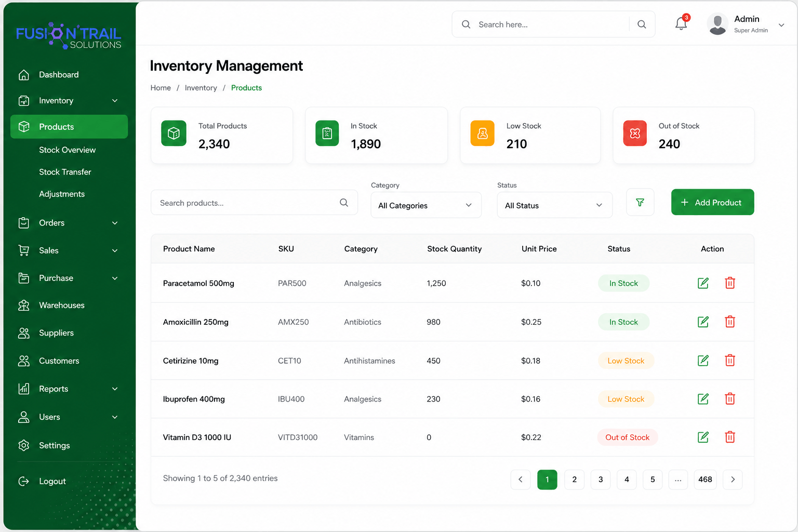Click the Total Products cube icon
The image size is (798, 532).
click(174, 134)
